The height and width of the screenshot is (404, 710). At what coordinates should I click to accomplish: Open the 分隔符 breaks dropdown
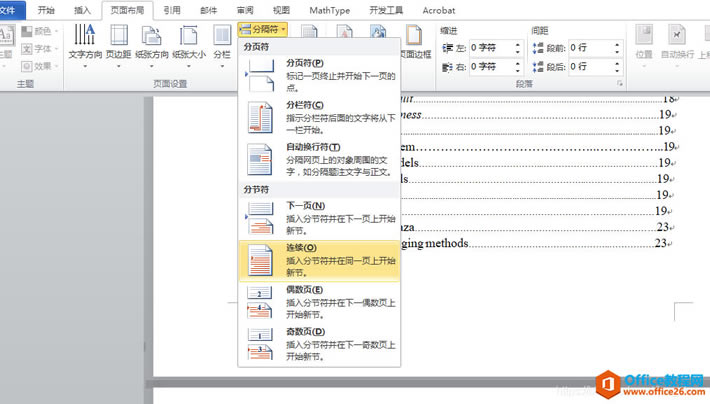pyautogui.click(x=263, y=30)
